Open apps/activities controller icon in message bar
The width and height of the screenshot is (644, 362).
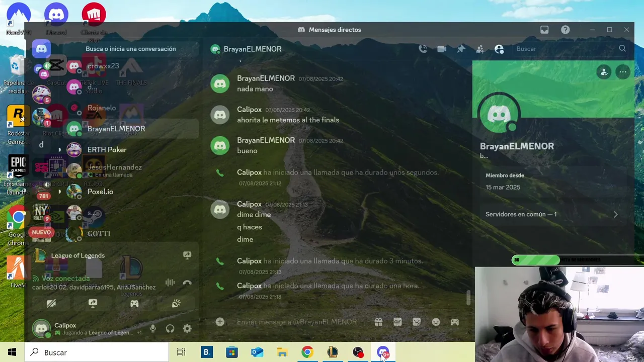point(455,322)
